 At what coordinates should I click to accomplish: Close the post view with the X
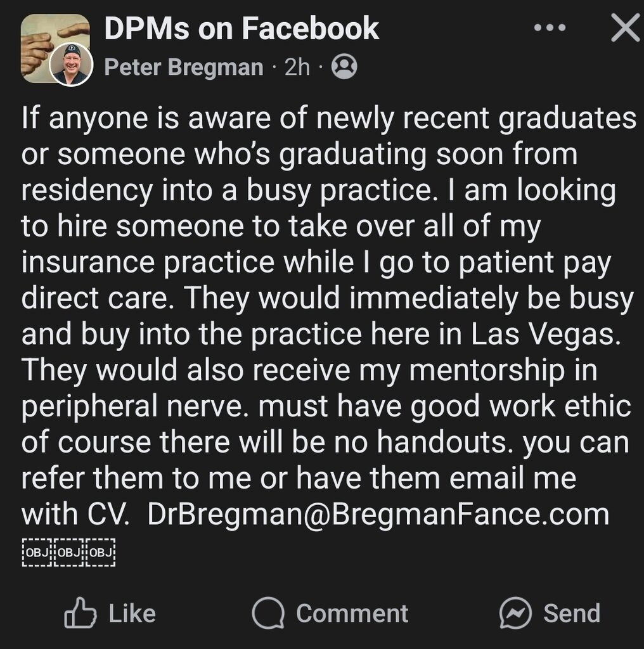pos(626,29)
